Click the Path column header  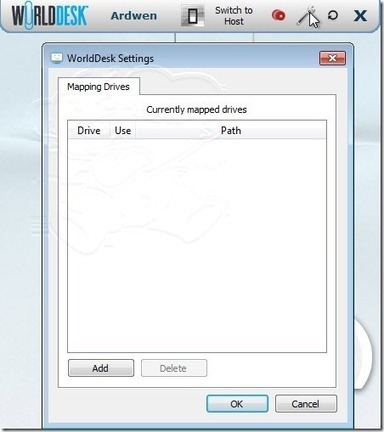point(231,130)
